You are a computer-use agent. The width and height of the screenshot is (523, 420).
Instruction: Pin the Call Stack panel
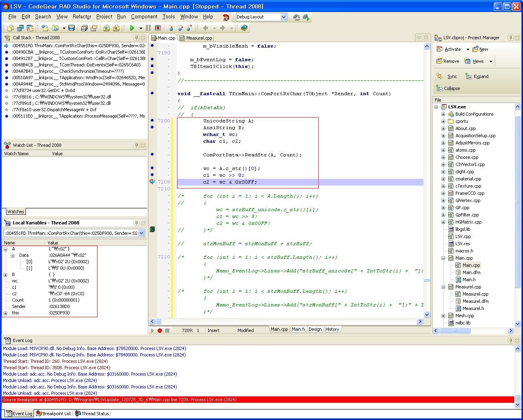[x=136, y=38]
